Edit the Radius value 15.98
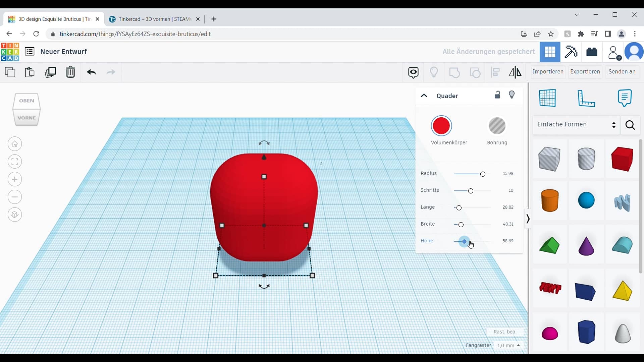 click(508, 174)
